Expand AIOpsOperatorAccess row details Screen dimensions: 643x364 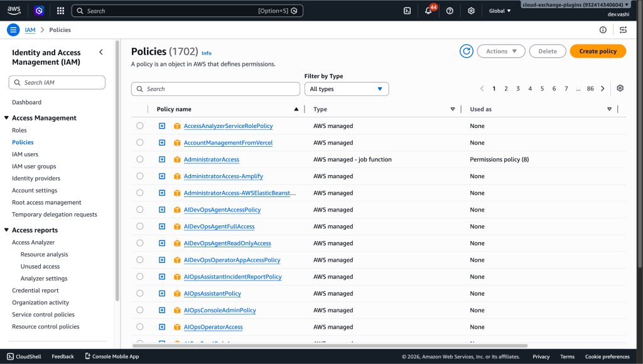tap(162, 327)
